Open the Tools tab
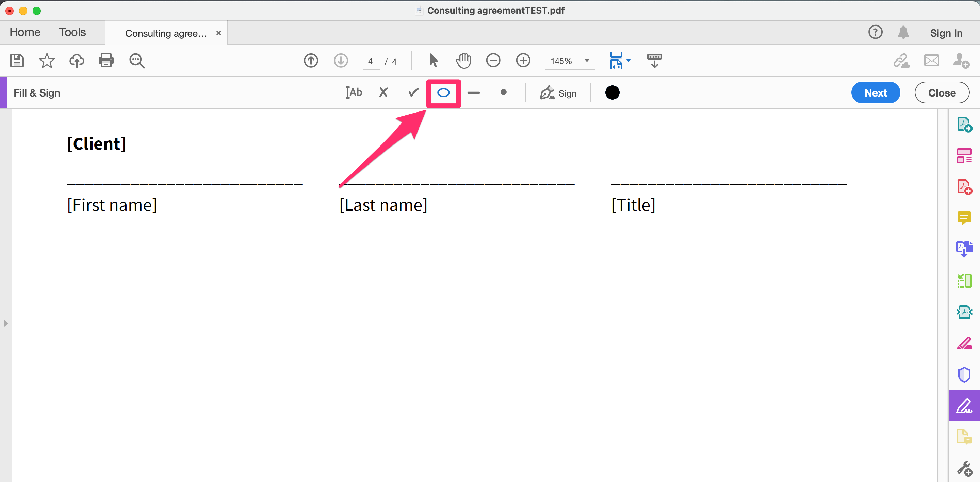The height and width of the screenshot is (482, 980). pos(72,31)
